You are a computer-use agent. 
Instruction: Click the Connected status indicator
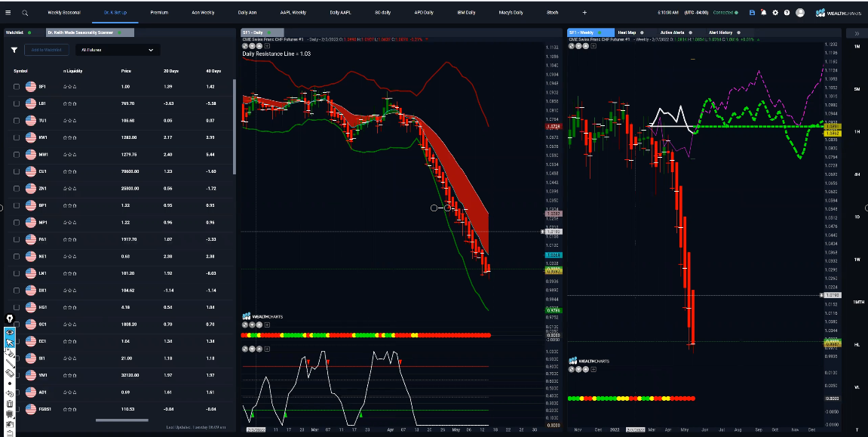725,12
